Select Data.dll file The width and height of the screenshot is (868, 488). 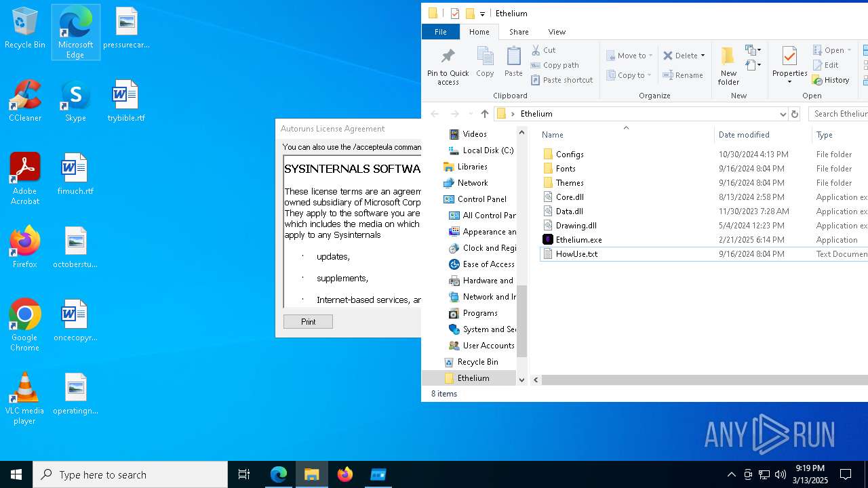pos(569,211)
